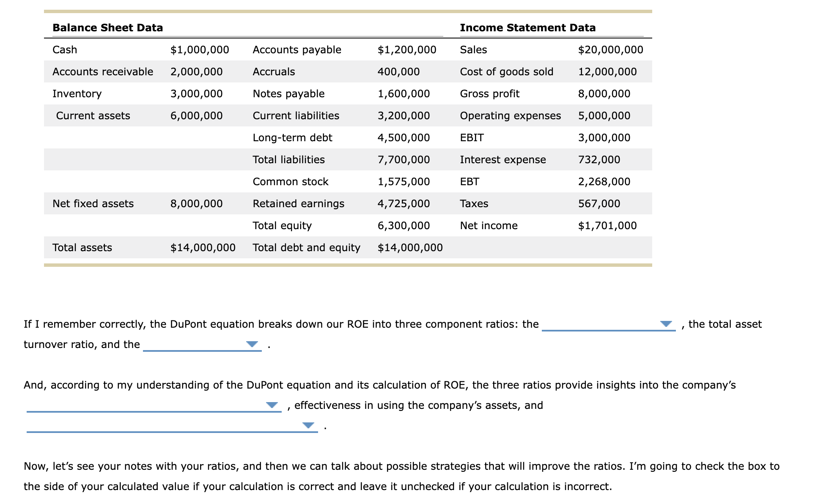Click the Balance Sheet Data heading

pos(107,28)
